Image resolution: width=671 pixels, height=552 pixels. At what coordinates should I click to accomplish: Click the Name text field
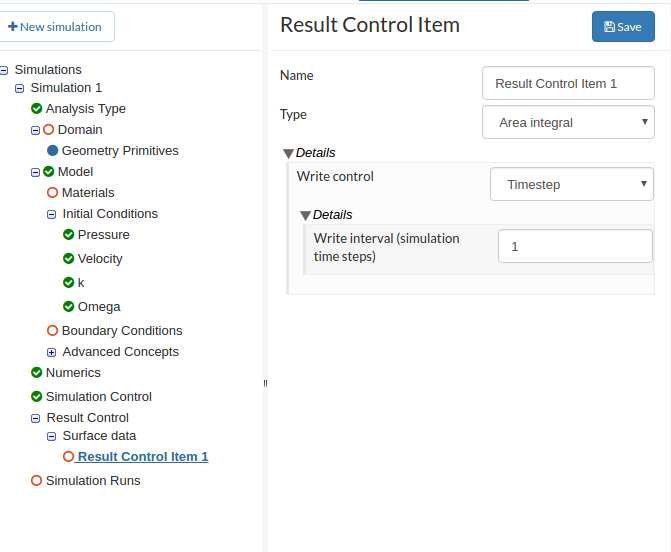[x=568, y=83]
